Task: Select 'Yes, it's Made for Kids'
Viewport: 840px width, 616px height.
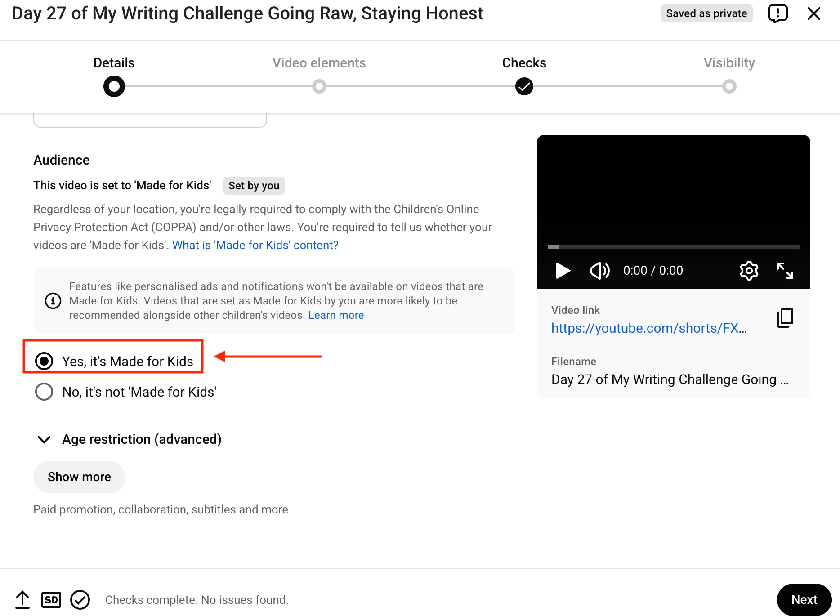Action: (44, 361)
